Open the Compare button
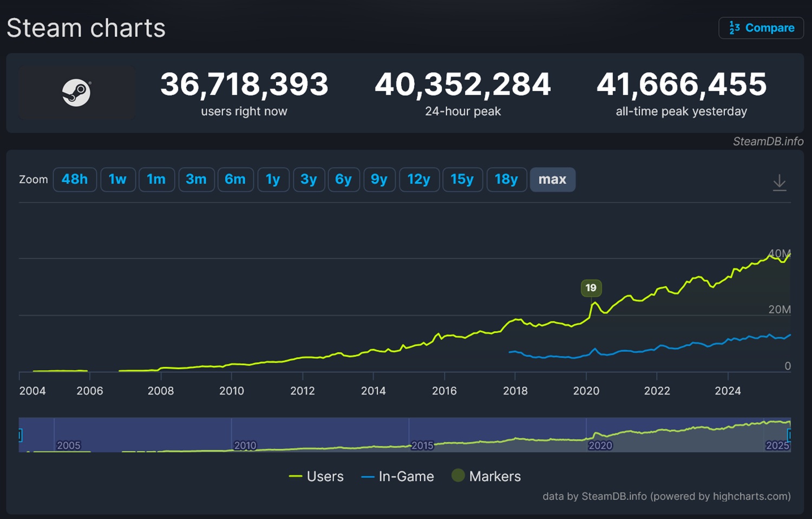 (761, 28)
